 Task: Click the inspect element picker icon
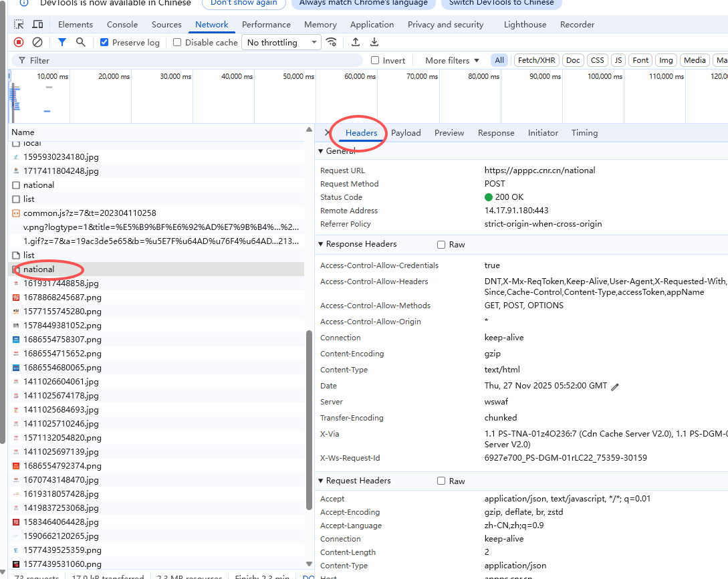[x=19, y=25]
